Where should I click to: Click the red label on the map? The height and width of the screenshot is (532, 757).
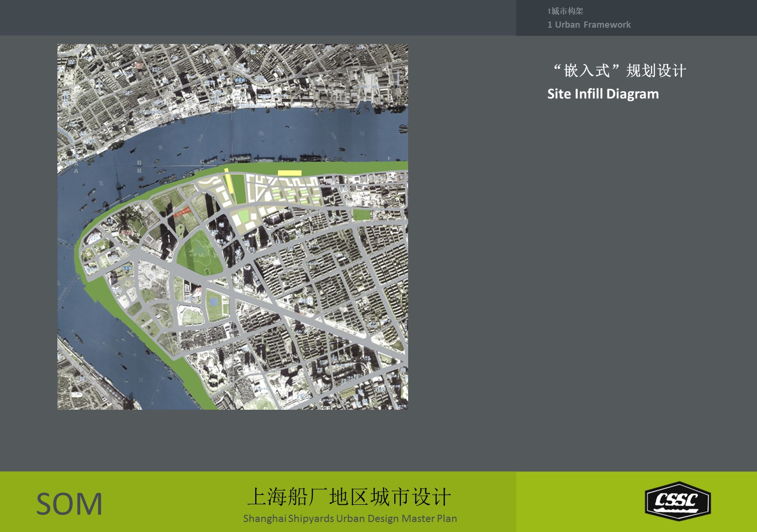click(x=182, y=211)
